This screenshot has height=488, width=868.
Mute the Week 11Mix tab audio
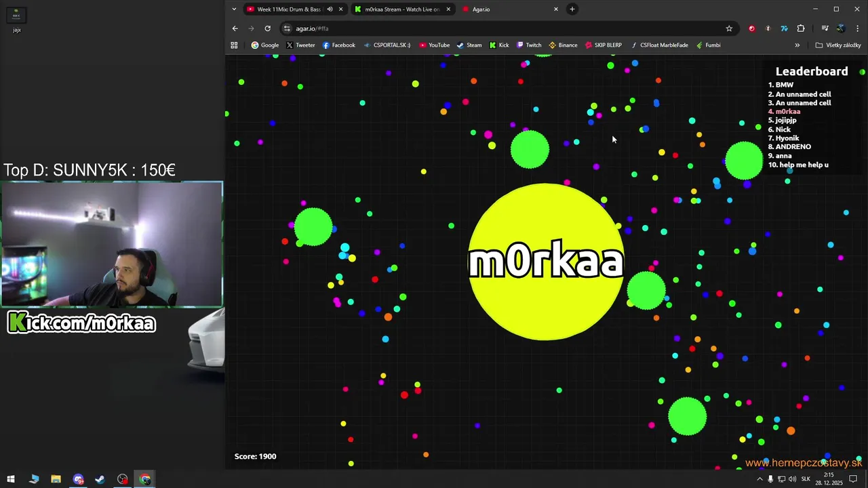pyautogui.click(x=330, y=9)
